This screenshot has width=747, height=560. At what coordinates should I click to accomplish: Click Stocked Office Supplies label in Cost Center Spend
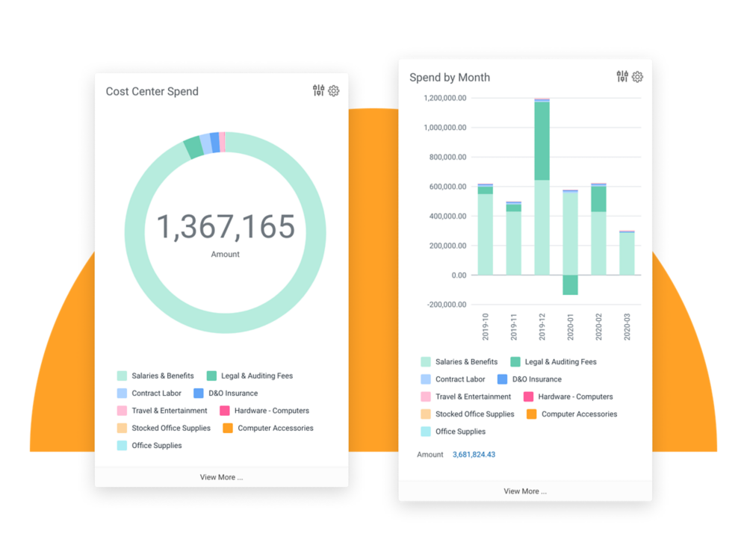click(x=171, y=429)
